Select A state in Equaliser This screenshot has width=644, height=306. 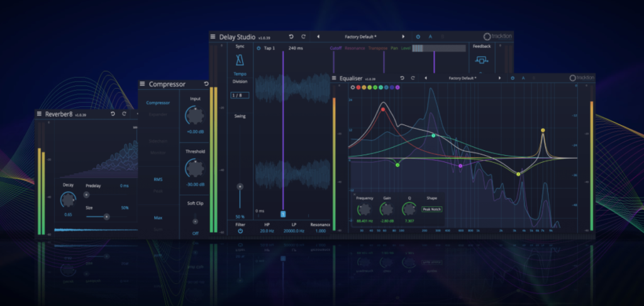point(523,78)
